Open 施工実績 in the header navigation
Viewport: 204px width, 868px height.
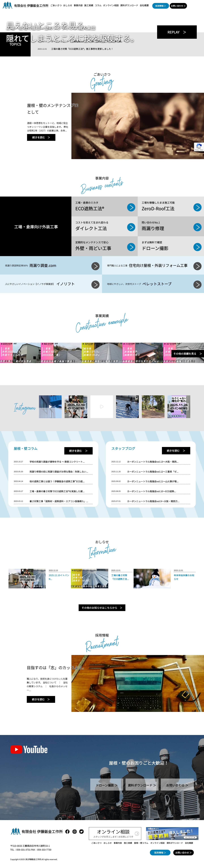pos(89,6)
